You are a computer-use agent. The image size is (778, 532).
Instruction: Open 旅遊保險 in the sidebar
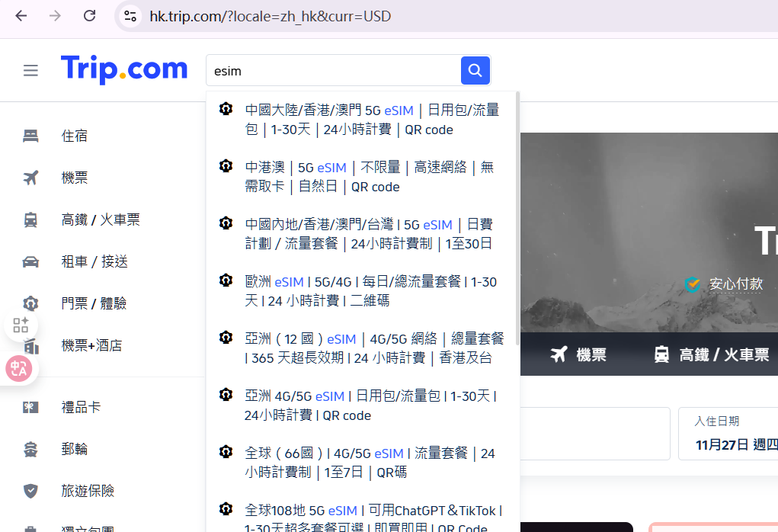pyautogui.click(x=88, y=491)
